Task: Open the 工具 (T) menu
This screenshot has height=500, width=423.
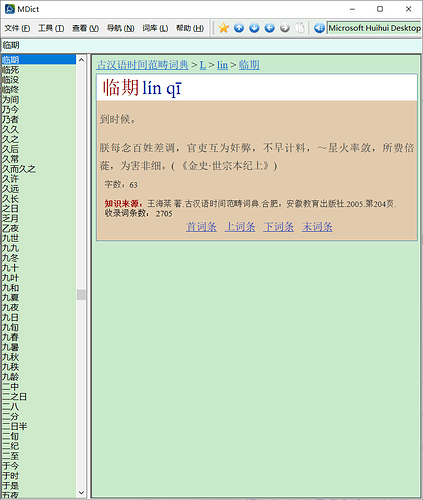Action: (x=51, y=28)
